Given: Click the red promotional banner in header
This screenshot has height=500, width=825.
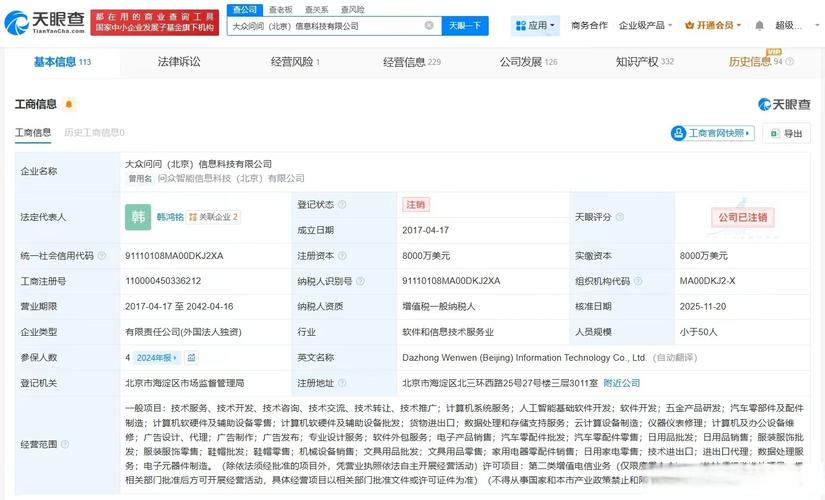Looking at the screenshot, I should (x=155, y=22).
